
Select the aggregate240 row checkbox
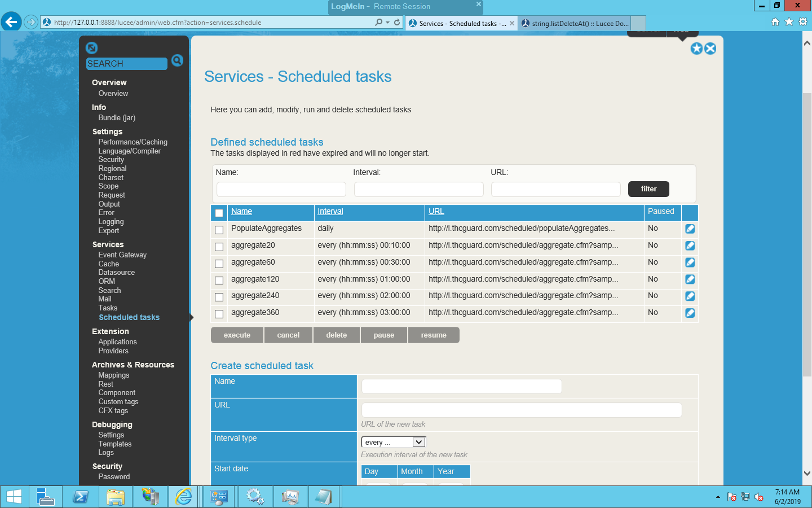tap(219, 297)
